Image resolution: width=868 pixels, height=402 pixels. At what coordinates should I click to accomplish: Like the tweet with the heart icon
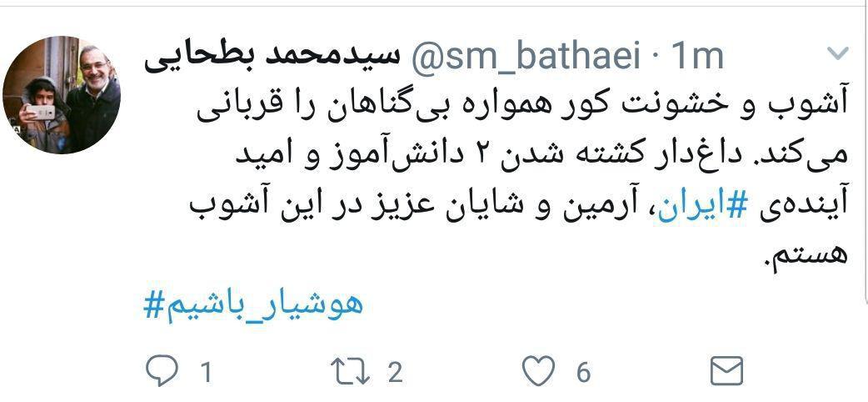539,371
